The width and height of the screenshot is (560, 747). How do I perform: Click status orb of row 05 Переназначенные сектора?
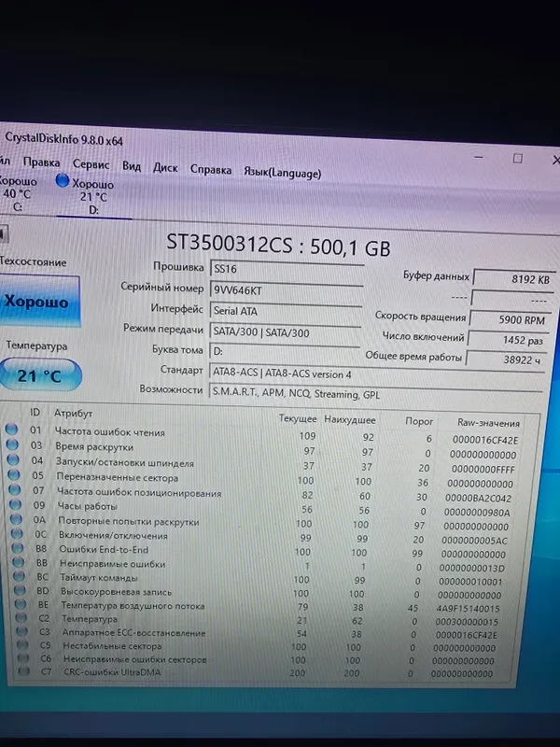[x=14, y=474]
